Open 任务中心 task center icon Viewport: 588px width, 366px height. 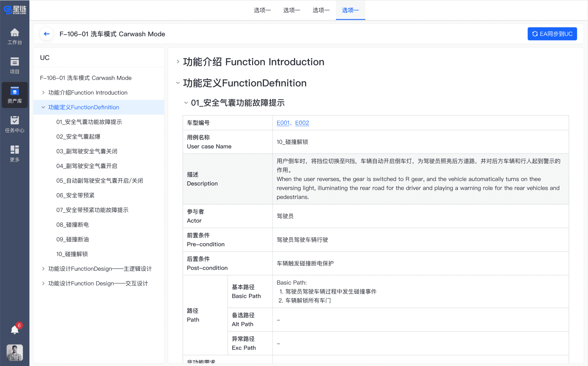point(15,124)
